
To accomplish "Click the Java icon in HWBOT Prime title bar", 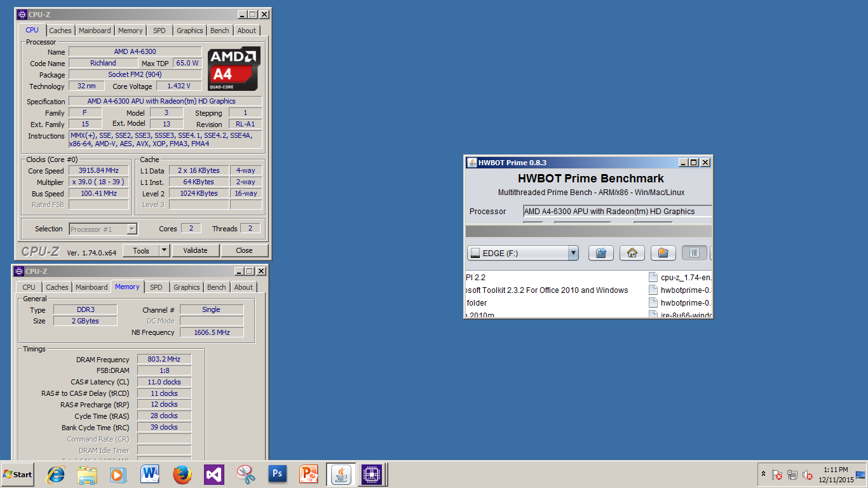I will [472, 162].
